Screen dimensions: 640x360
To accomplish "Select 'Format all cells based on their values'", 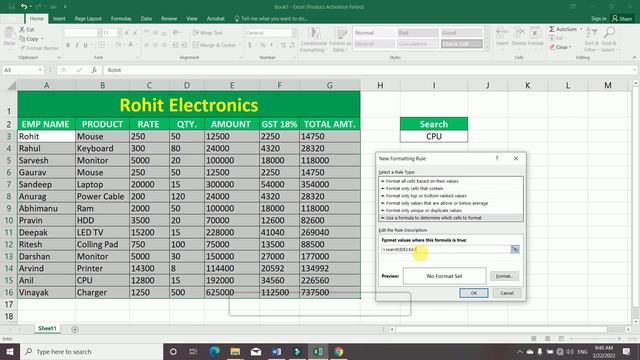I will pyautogui.click(x=451, y=181).
